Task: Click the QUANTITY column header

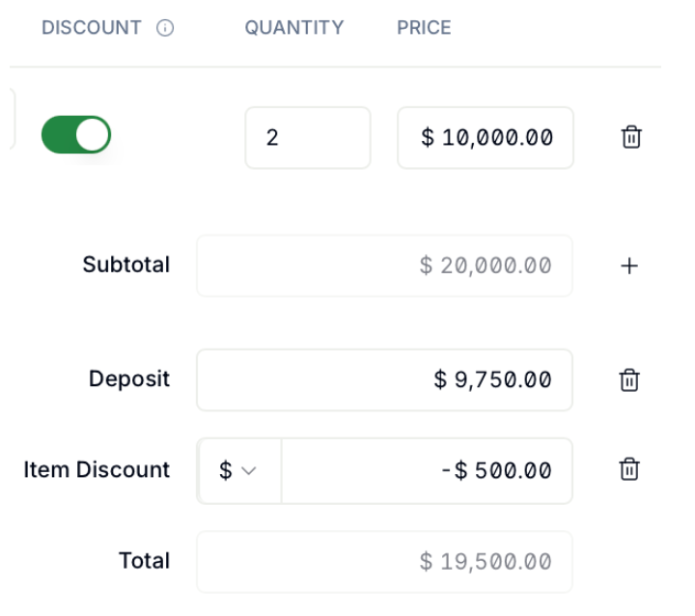Action: pyautogui.click(x=294, y=27)
